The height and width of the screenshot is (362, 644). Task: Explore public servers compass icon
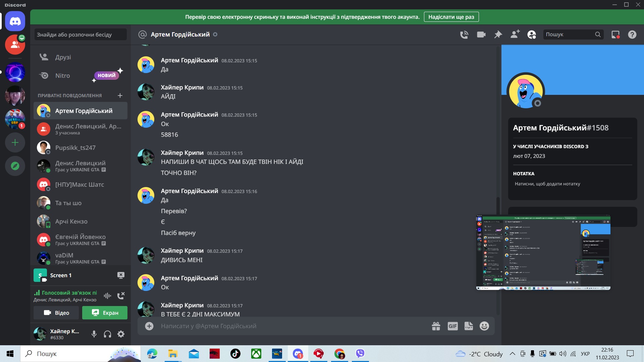click(x=15, y=166)
